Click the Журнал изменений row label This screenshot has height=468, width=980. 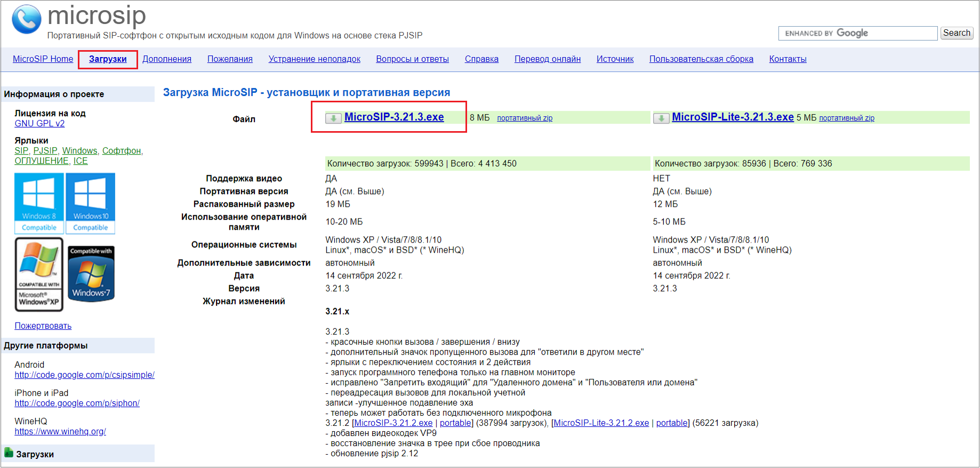pyautogui.click(x=244, y=302)
